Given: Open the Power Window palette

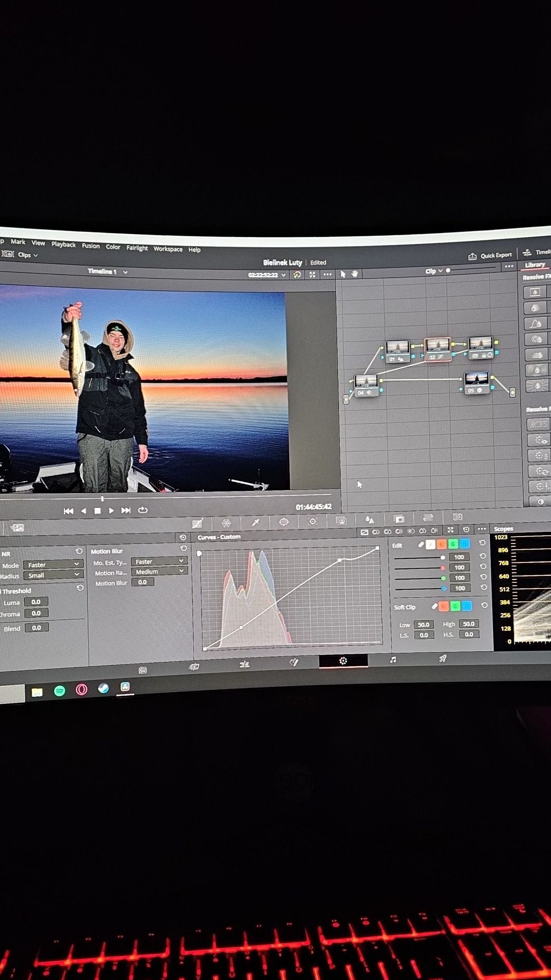Looking at the screenshot, I should click(284, 522).
